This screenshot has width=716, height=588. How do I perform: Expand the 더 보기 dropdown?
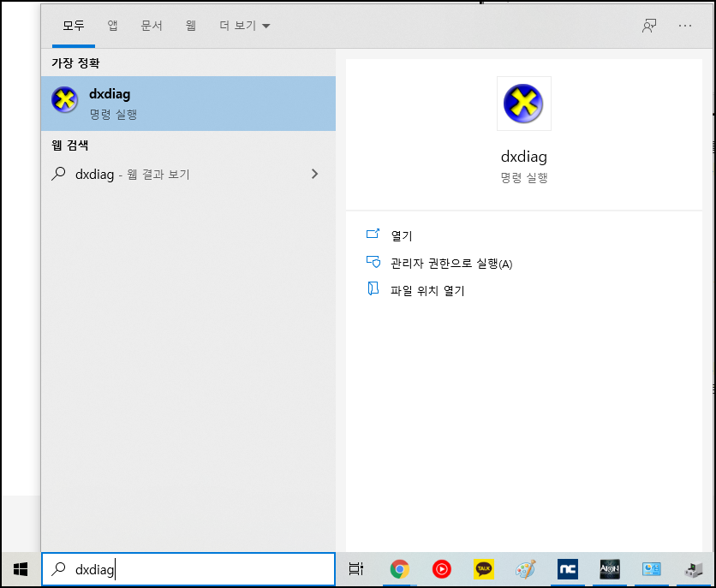click(x=245, y=26)
